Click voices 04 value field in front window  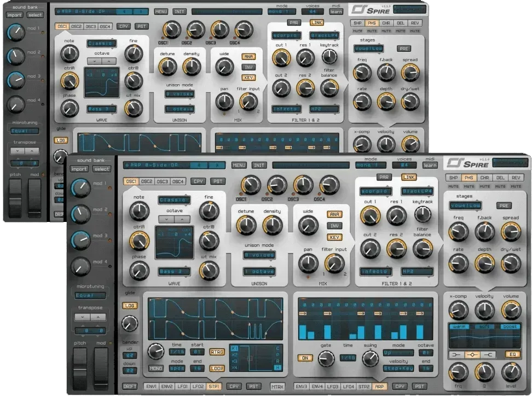point(404,166)
